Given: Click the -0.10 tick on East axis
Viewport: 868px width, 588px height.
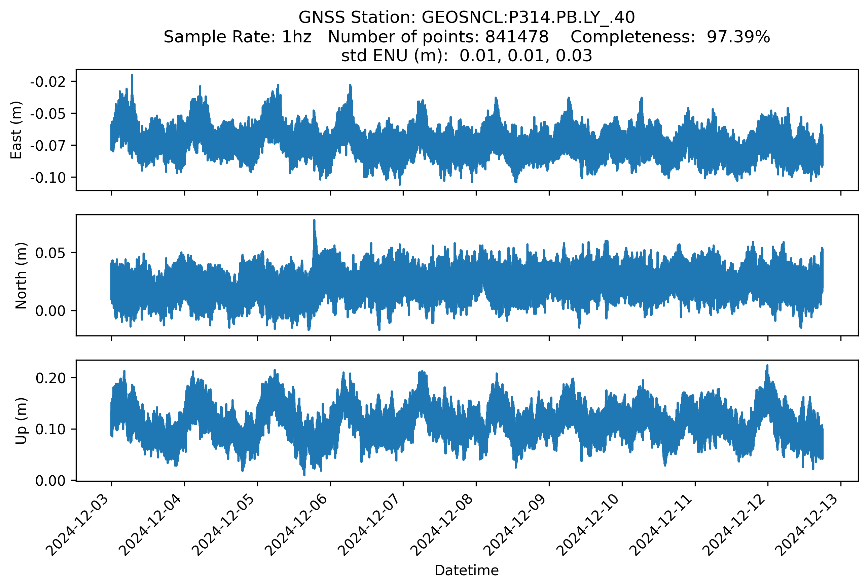Looking at the screenshot, I should coord(48,178).
